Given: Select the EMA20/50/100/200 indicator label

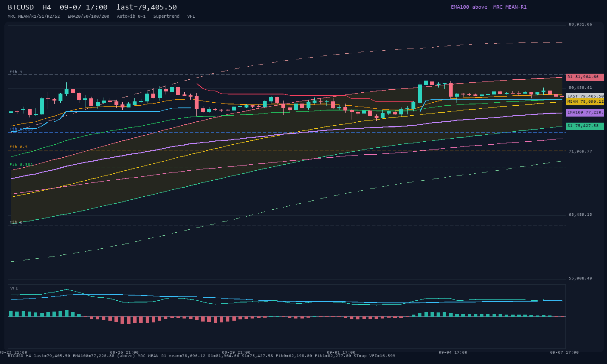Looking at the screenshot, I should click(x=88, y=16).
